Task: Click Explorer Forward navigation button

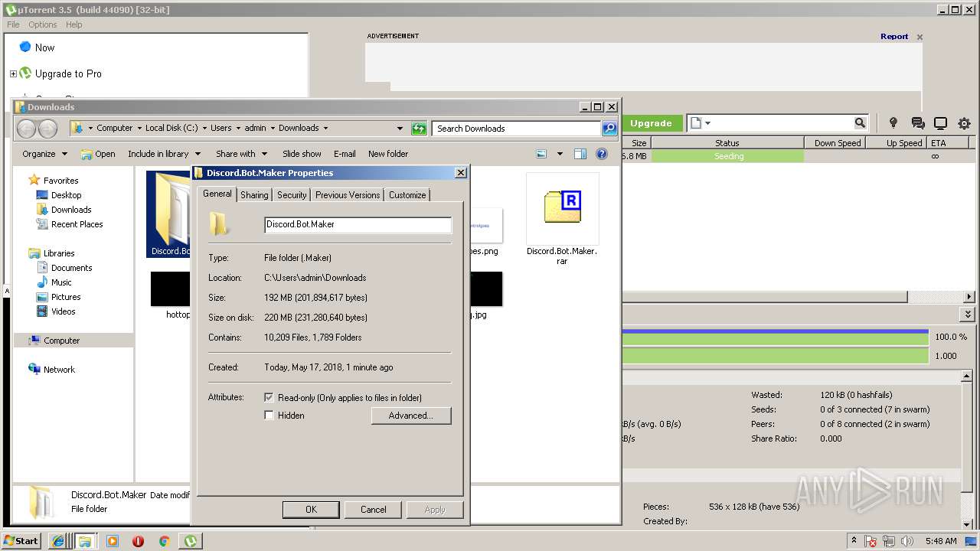Action: (47, 129)
